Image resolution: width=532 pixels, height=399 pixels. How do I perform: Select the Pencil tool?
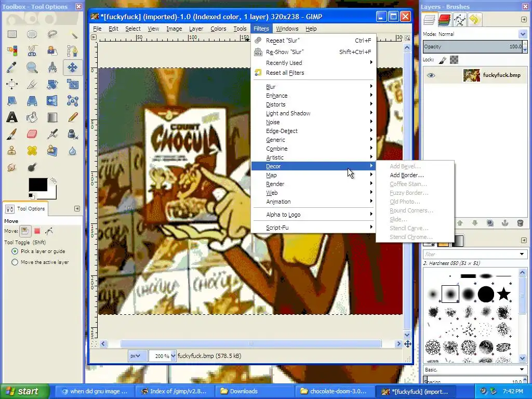tap(73, 117)
